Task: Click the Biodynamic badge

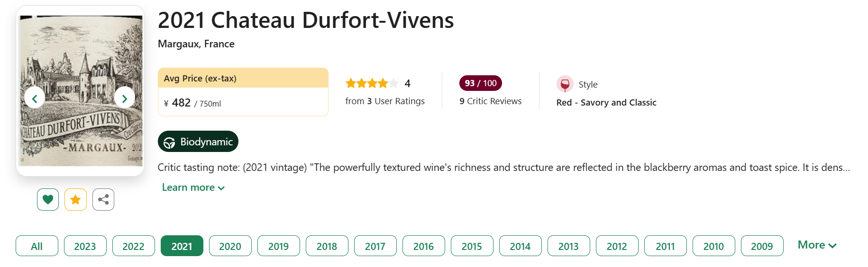Action: tap(198, 142)
